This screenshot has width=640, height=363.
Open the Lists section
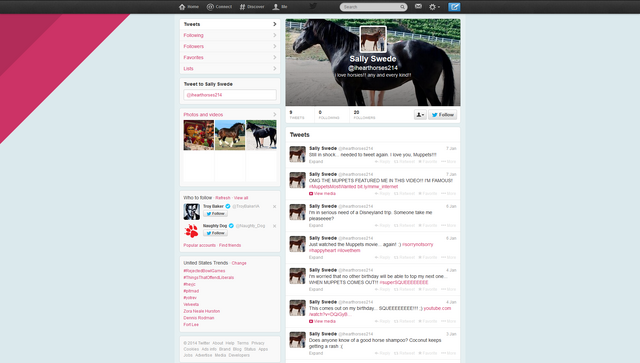(x=230, y=68)
